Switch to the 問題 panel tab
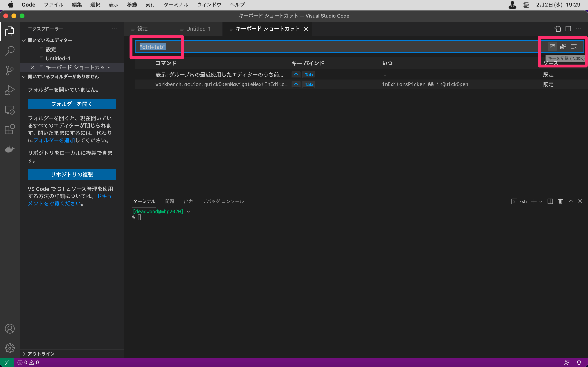Screen dimensions: 588x367 170,201
